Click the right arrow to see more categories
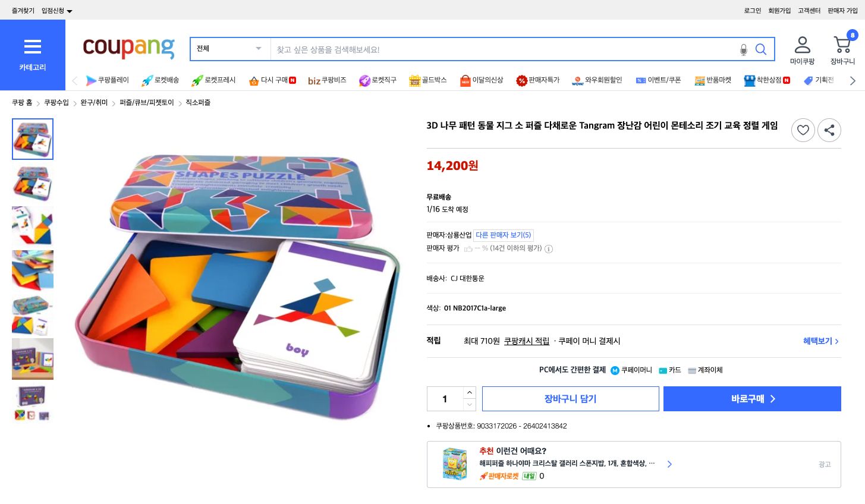The image size is (865, 504). pyautogui.click(x=853, y=80)
